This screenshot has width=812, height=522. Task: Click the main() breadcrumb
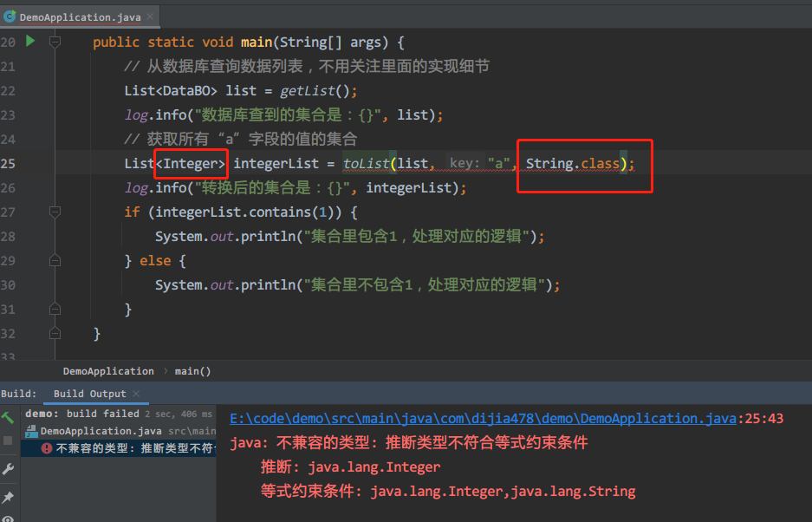pyautogui.click(x=192, y=371)
